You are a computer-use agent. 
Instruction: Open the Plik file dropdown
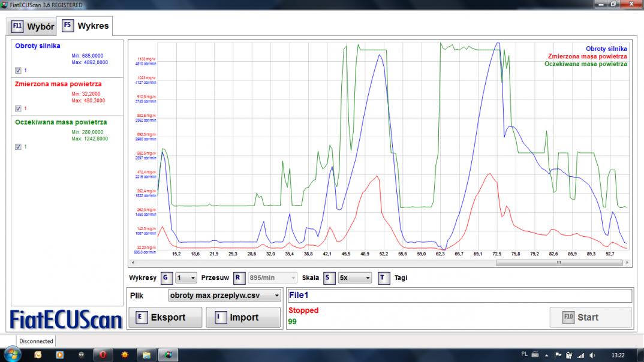pos(224,295)
